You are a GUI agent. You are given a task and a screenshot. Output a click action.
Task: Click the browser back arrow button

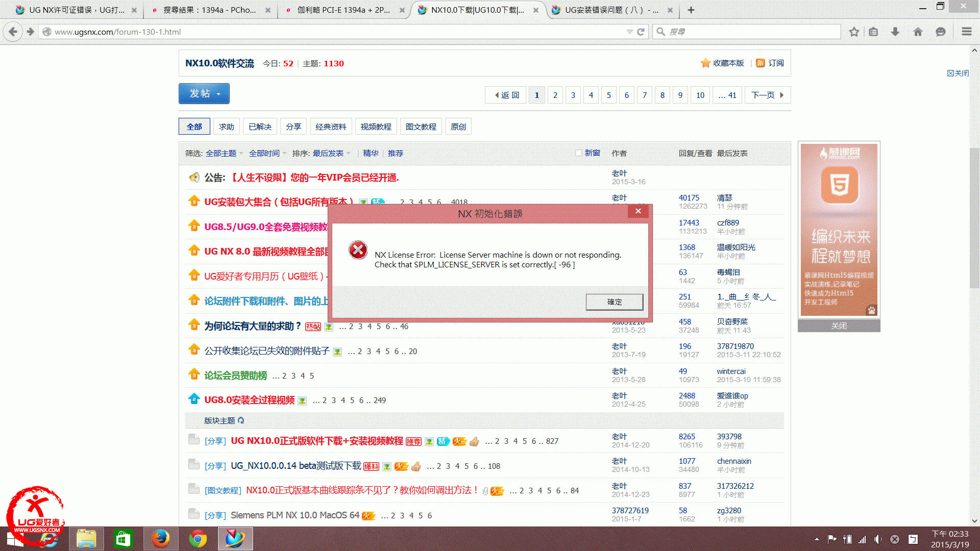[x=13, y=32]
